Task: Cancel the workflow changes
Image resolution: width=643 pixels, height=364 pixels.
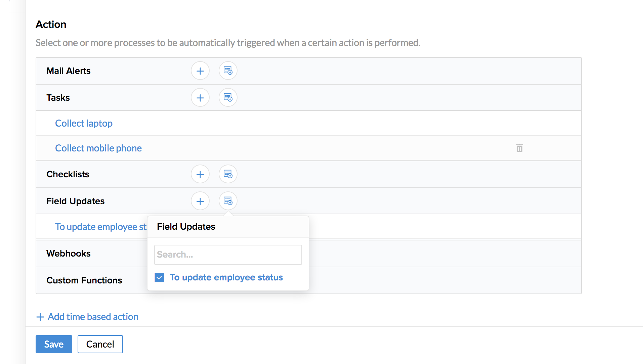Action: point(100,344)
